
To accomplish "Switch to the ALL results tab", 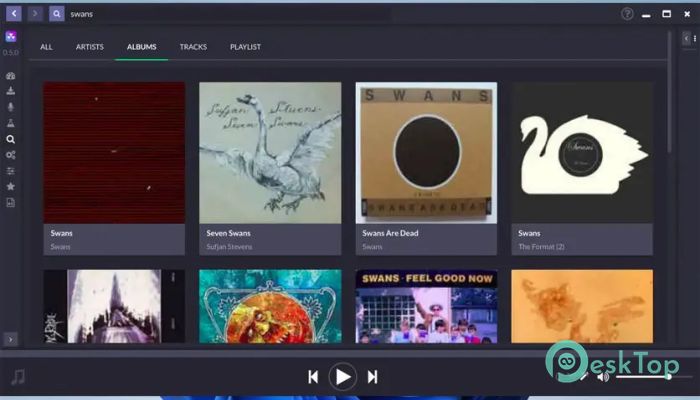I will pyautogui.click(x=46, y=47).
